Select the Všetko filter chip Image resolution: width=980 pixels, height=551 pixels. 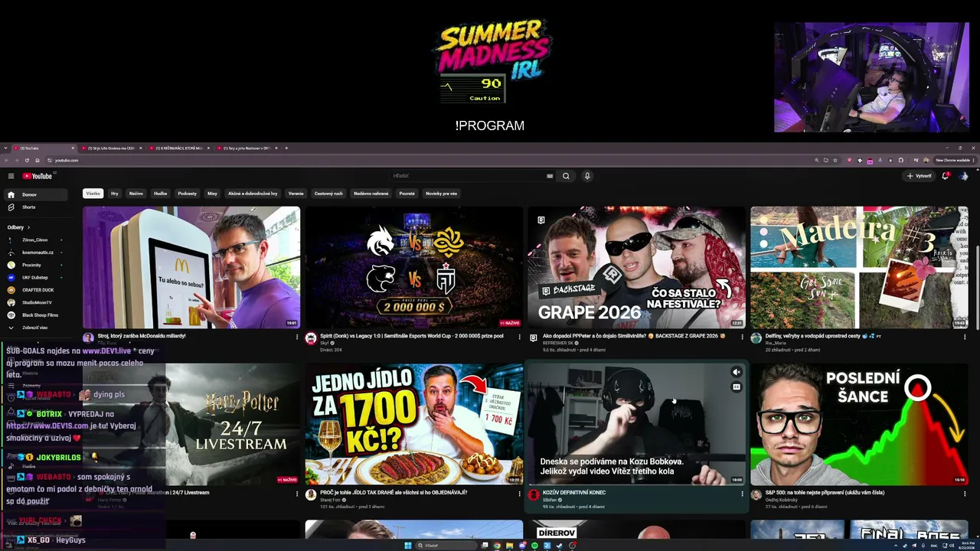point(93,194)
